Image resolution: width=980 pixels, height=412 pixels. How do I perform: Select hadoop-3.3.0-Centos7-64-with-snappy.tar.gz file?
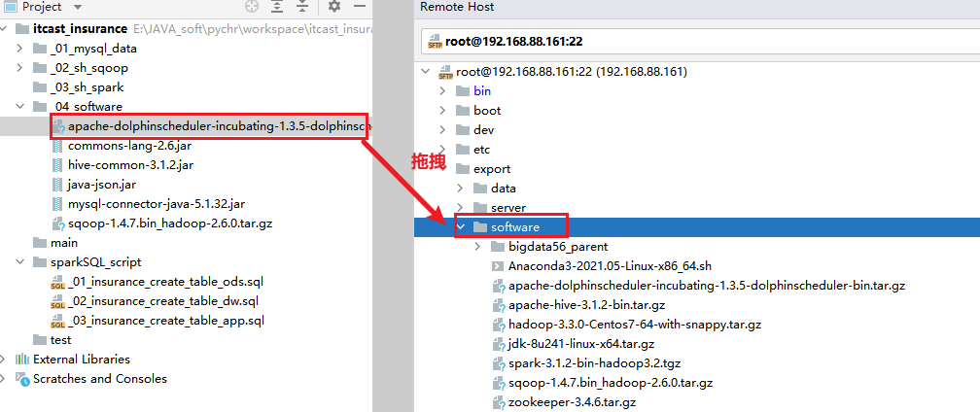point(635,324)
